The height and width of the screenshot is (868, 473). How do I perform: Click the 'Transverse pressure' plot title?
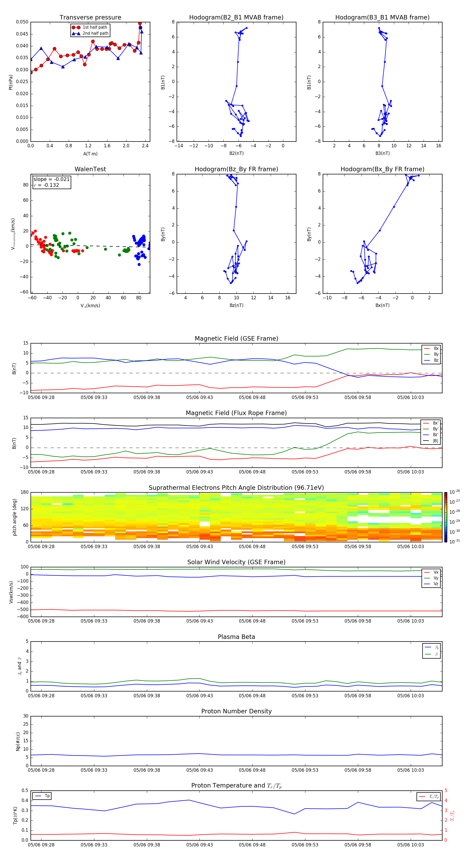tap(90, 18)
